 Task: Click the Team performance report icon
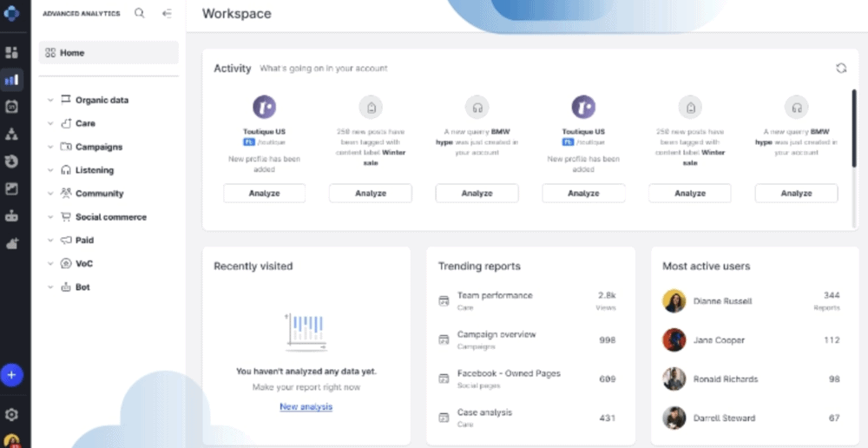coord(444,301)
